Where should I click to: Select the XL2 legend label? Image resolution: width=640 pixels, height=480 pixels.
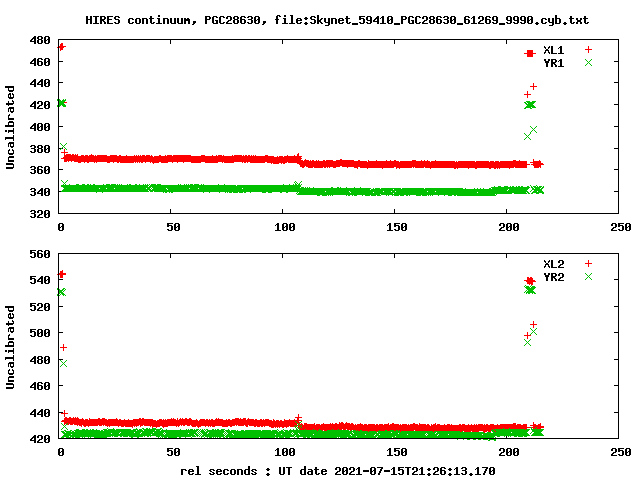(x=553, y=264)
